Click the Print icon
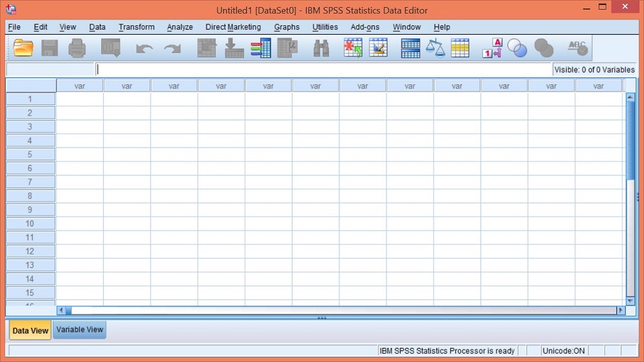 tap(77, 48)
